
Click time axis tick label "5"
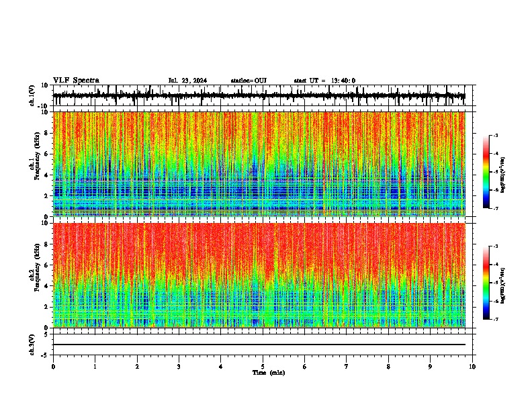click(263, 367)
